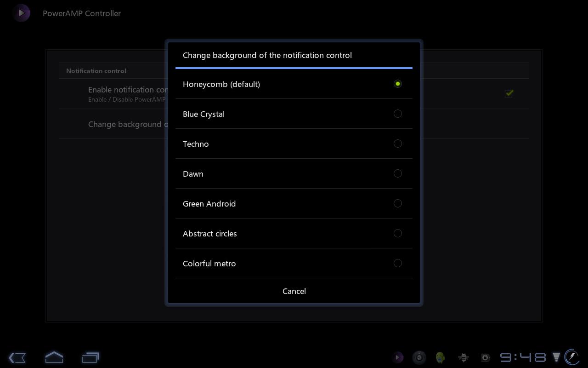588x368 pixels.
Task: Click the 'Blue Crystal' label
Action: tap(204, 114)
